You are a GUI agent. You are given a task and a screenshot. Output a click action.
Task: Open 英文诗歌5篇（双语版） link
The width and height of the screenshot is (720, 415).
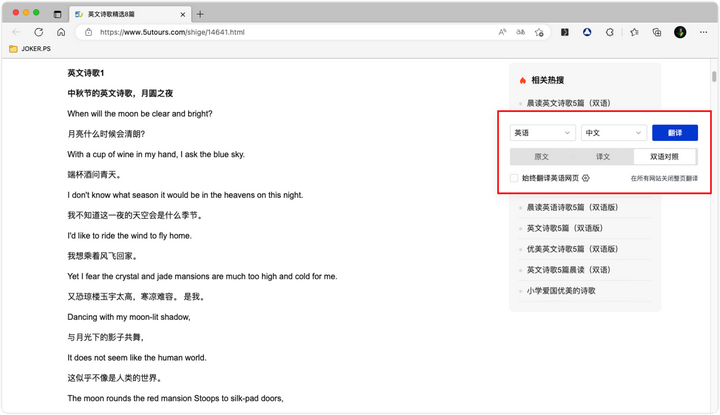click(x=564, y=228)
